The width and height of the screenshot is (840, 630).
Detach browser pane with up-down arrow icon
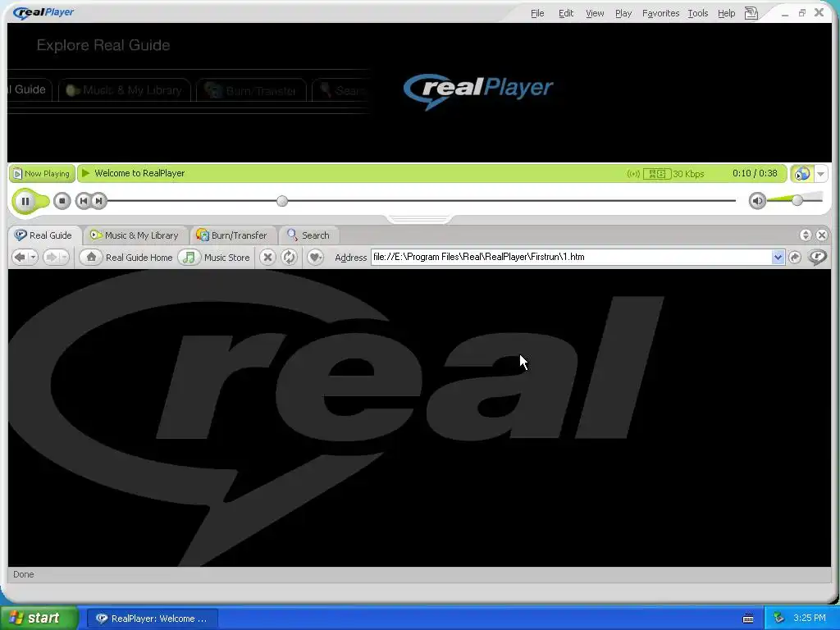point(806,235)
